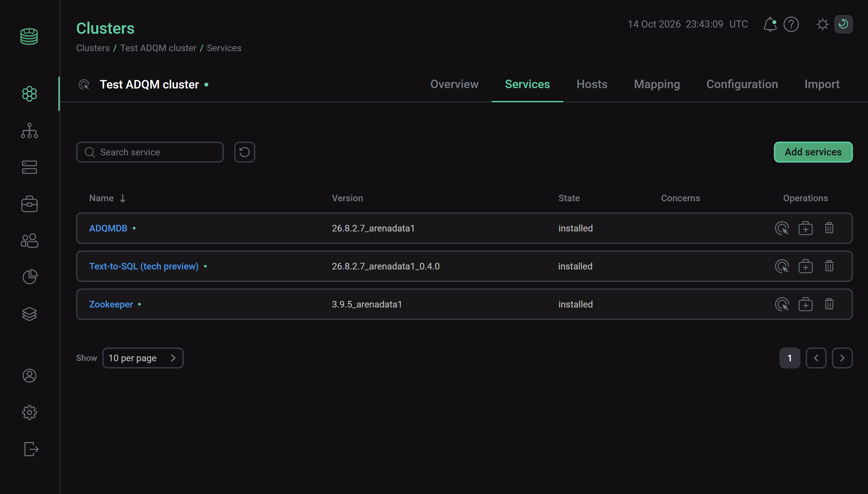This screenshot has width=868, height=494.
Task: Delete the Zookeeper service with trash icon
Action: pyautogui.click(x=829, y=304)
